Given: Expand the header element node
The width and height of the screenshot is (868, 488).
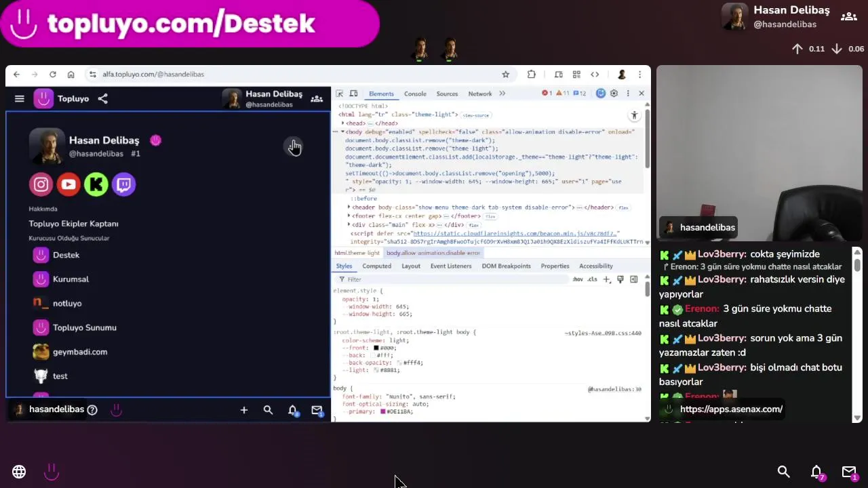Looking at the screenshot, I should click(349, 207).
